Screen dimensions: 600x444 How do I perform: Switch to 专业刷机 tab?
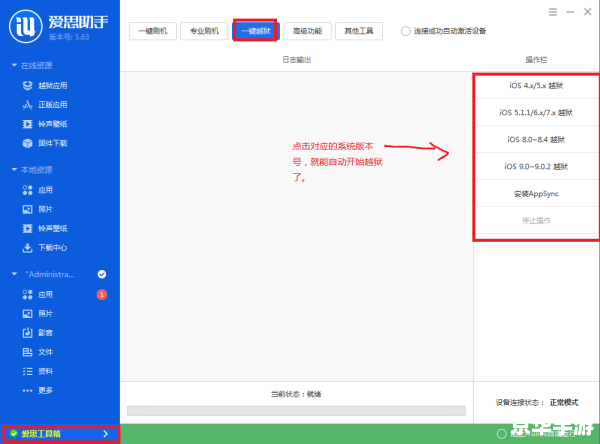click(204, 31)
